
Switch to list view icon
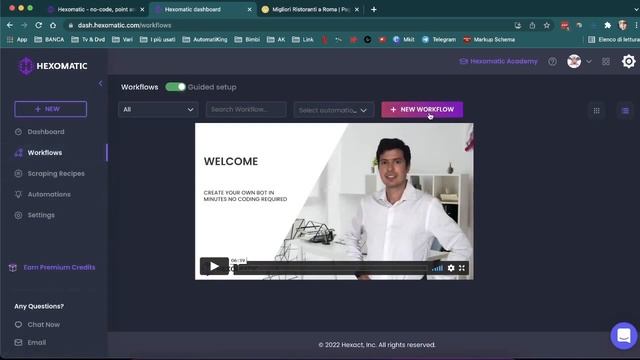(x=625, y=111)
